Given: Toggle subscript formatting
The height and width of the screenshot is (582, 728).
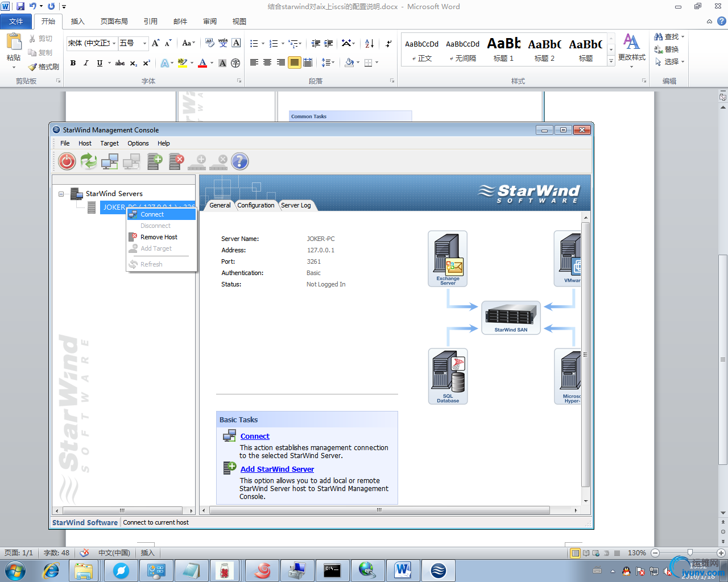Looking at the screenshot, I should pyautogui.click(x=134, y=63).
